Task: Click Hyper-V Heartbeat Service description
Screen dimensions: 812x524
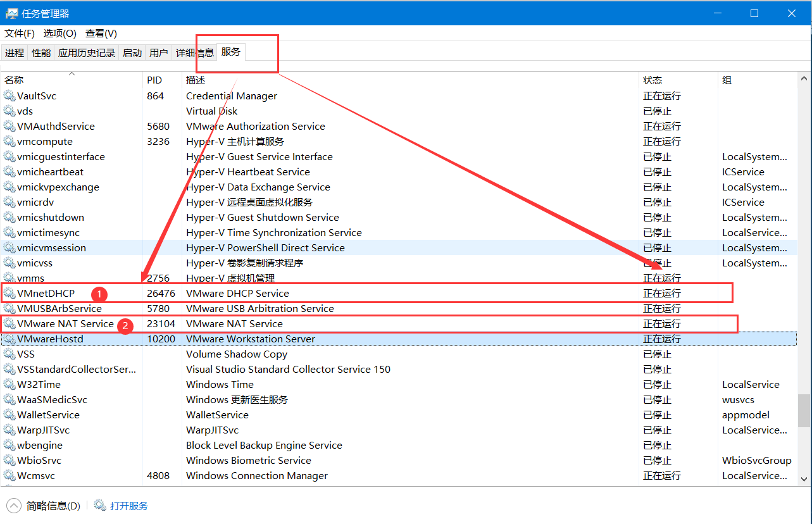Action: 248,172
